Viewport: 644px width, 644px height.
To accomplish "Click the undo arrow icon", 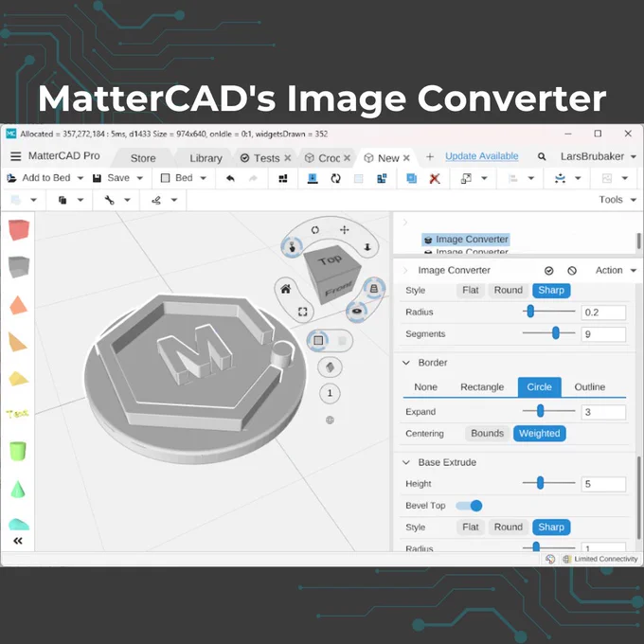I will coord(230,178).
